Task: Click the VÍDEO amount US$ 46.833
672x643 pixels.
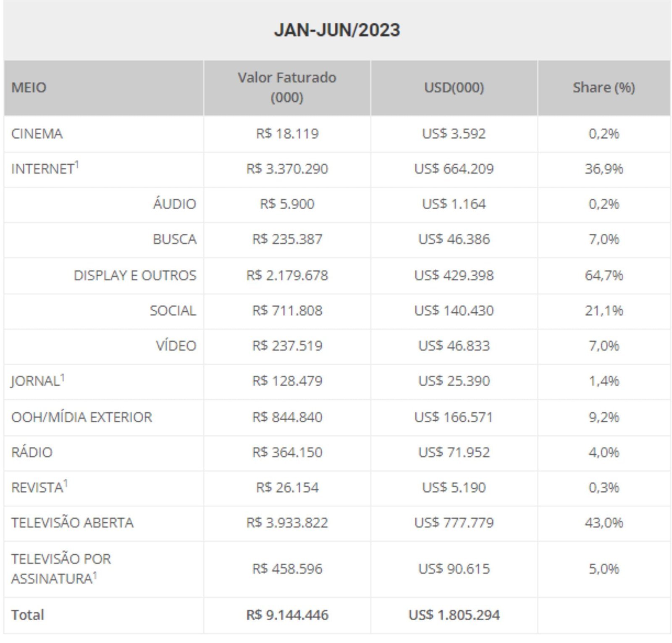Action: (x=454, y=346)
